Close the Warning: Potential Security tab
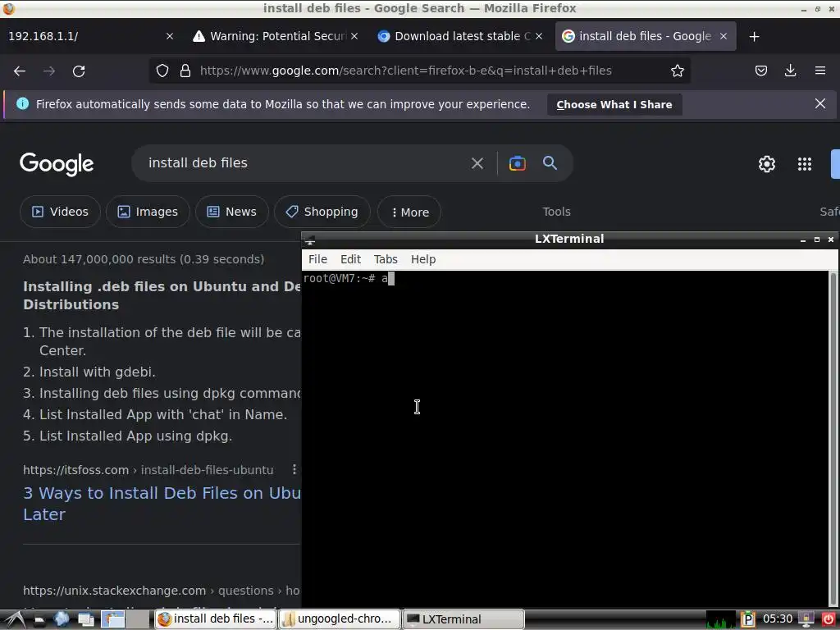840x630 pixels. (354, 36)
